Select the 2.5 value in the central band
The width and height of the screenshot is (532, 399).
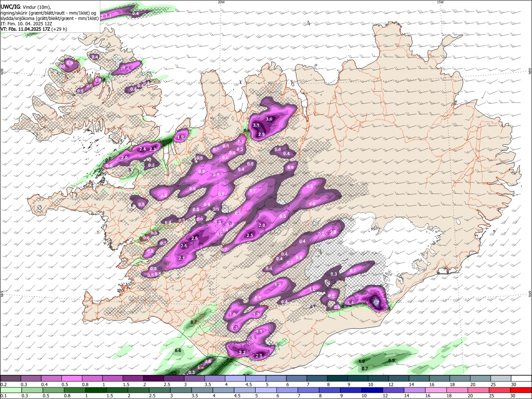250,235
